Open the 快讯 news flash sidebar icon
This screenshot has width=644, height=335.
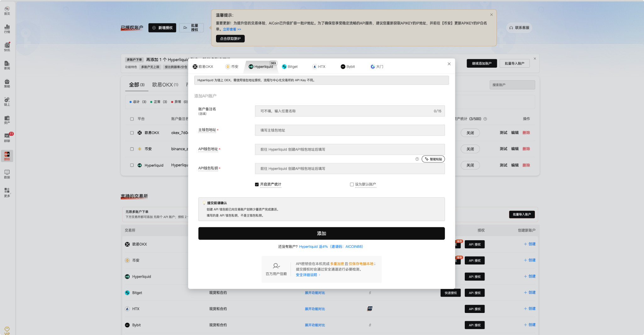pos(7,47)
